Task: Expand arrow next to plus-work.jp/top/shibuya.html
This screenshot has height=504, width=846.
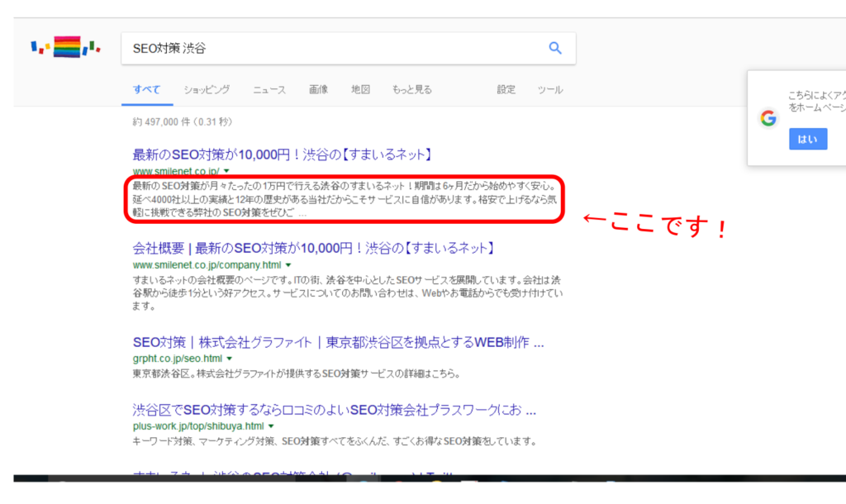Action: tap(271, 426)
